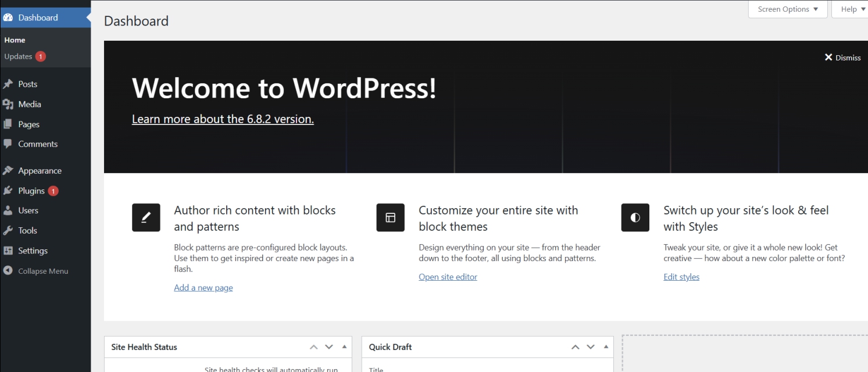Move Site Health Status panel up
Image resolution: width=868 pixels, height=372 pixels.
pyautogui.click(x=314, y=347)
